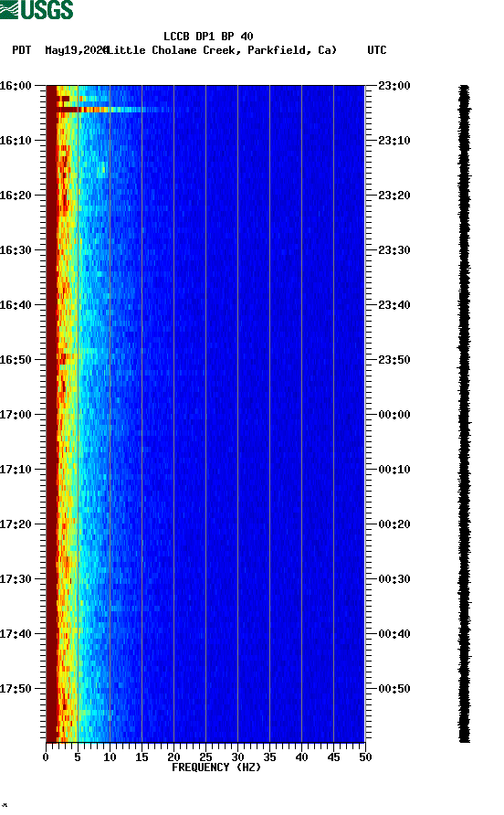Click the 16:50 PDT time label

(16, 360)
